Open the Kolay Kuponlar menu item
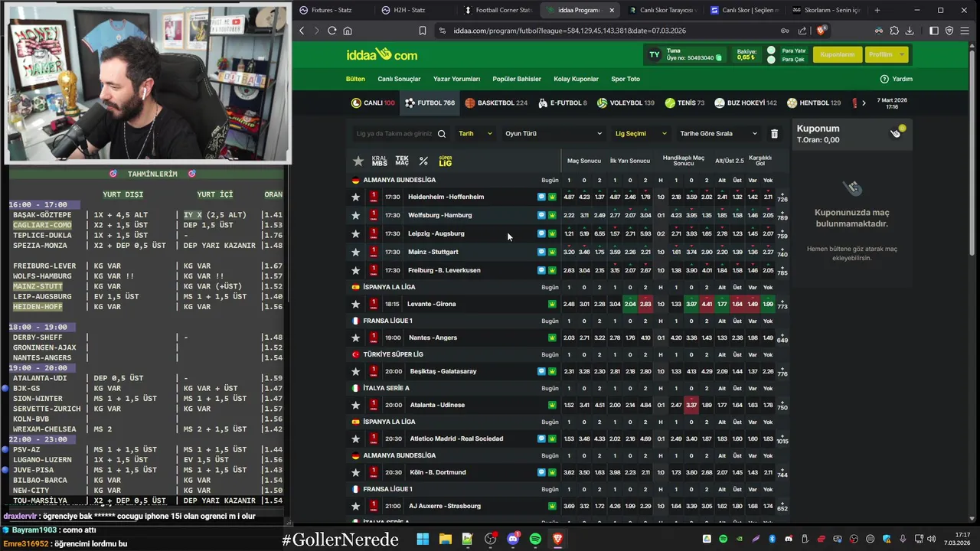 coord(576,79)
